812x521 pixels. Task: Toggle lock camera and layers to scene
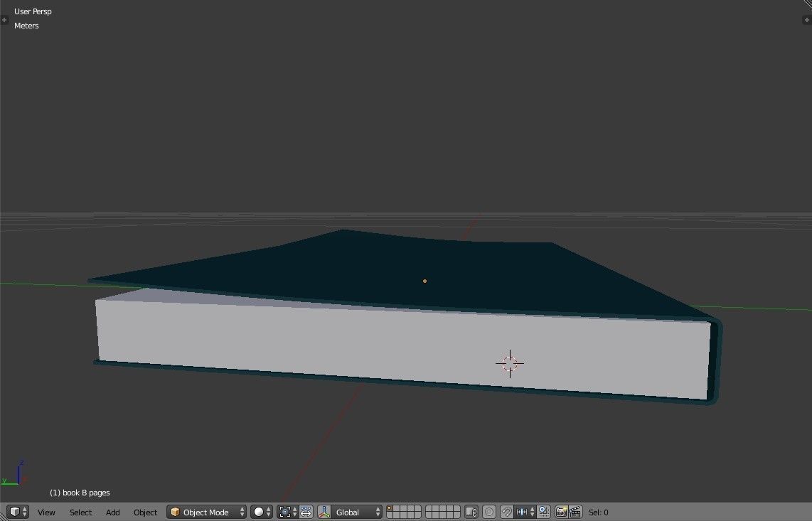point(471,512)
